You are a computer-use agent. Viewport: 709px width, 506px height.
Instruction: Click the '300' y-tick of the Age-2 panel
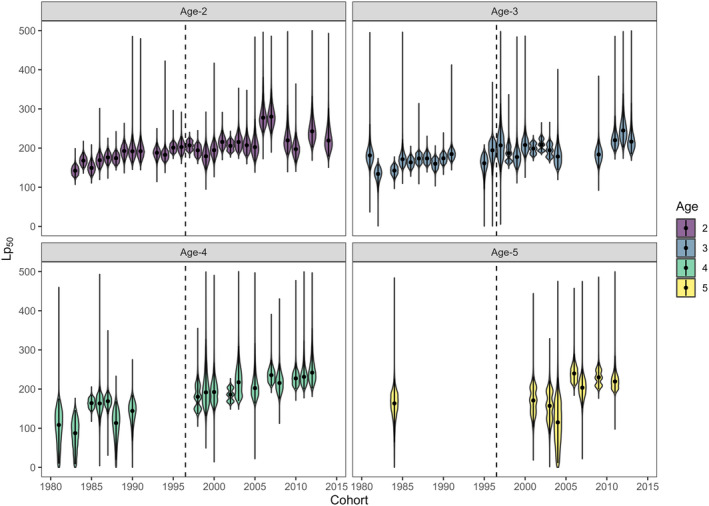tap(29, 109)
